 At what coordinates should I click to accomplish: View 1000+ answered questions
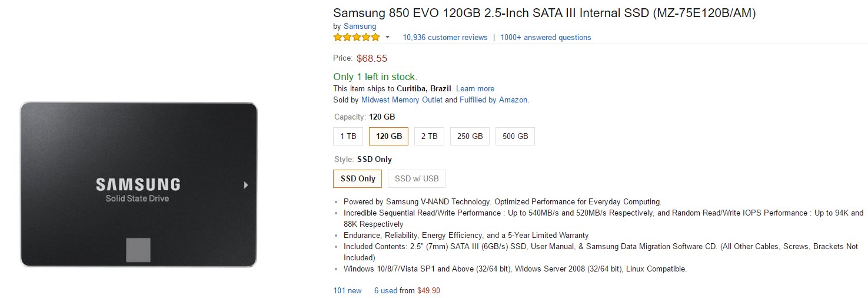pyautogui.click(x=546, y=37)
